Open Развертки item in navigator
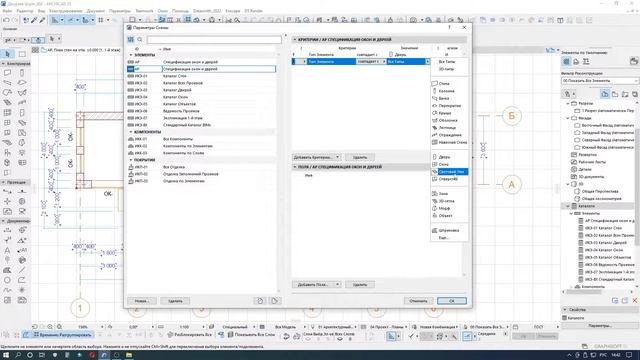Screen dimensions: 640x360 587,155
